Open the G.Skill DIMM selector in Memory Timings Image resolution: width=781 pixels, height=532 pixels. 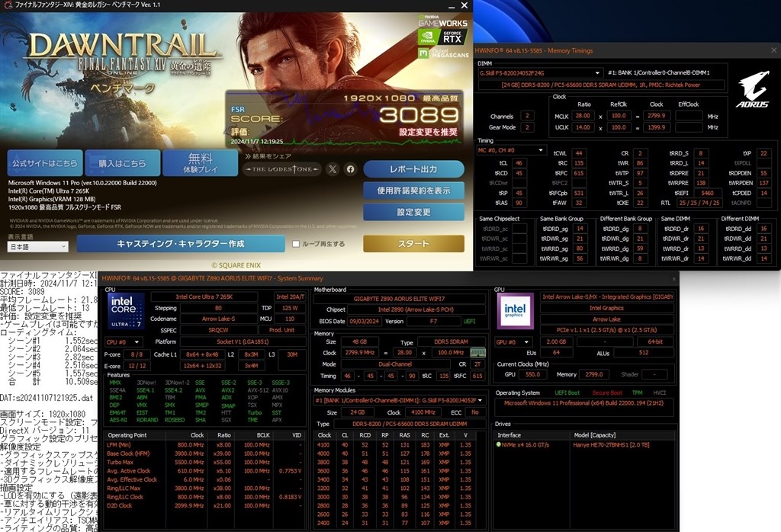(x=541, y=72)
